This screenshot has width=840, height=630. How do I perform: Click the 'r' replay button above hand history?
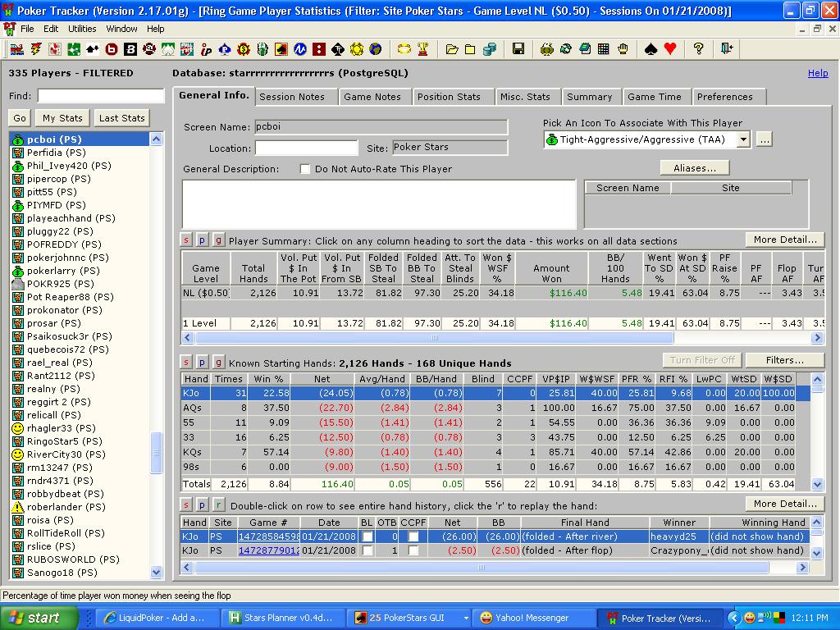[x=218, y=505]
